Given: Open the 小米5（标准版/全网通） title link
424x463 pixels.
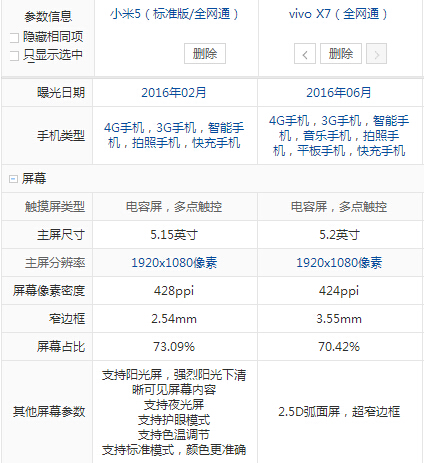Looking at the screenshot, I should [174, 14].
